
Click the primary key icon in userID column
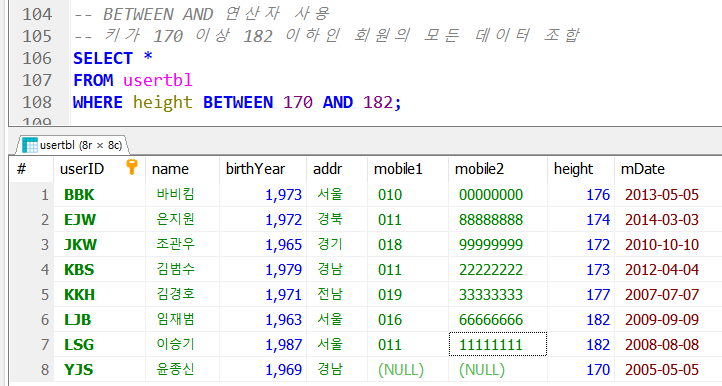pyautogui.click(x=132, y=167)
